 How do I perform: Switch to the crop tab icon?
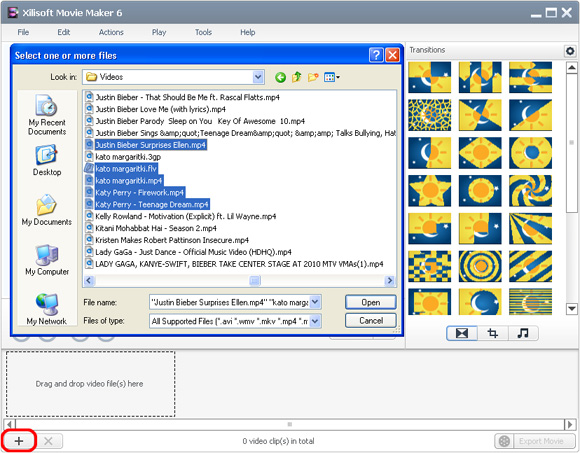tap(492, 333)
